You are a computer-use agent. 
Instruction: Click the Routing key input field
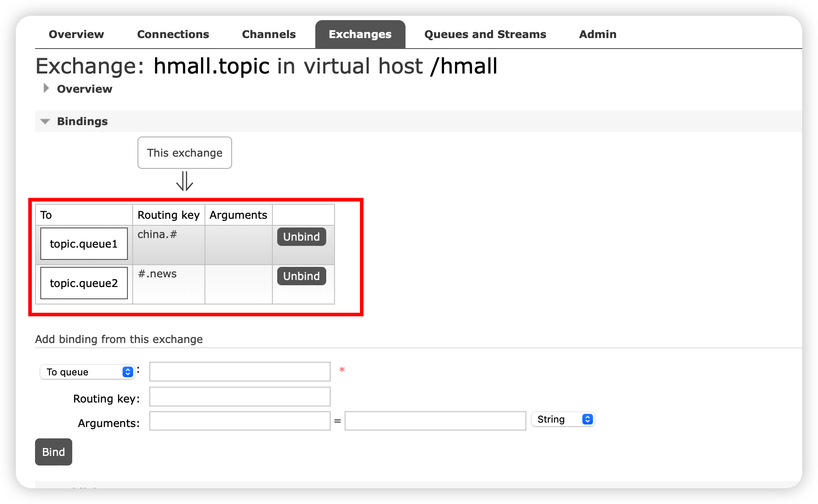[x=240, y=396]
